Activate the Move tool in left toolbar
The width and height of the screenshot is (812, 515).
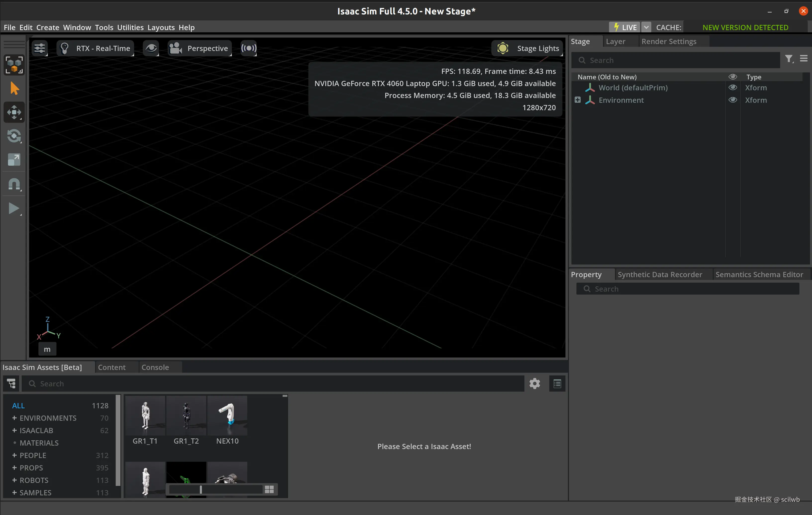[14, 112]
